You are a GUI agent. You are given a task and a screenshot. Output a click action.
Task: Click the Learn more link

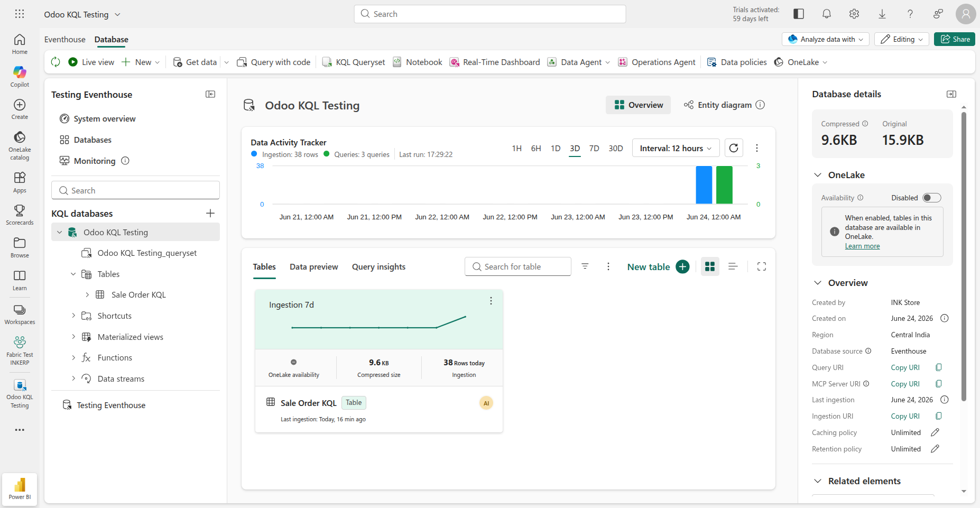[862, 246]
